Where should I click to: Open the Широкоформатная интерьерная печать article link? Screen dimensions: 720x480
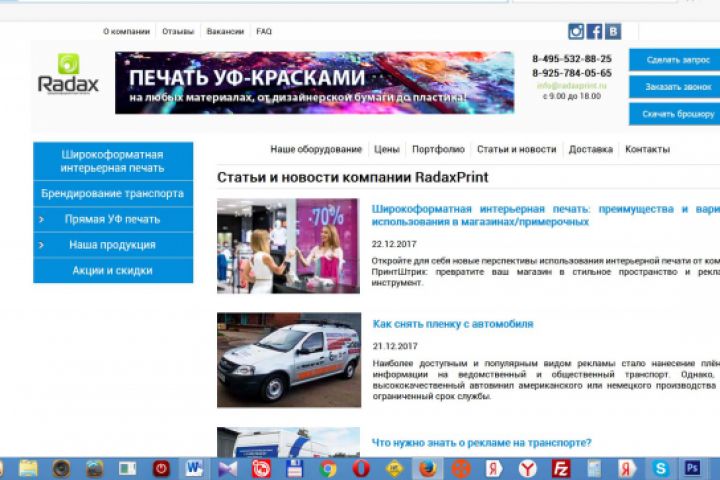click(x=546, y=215)
